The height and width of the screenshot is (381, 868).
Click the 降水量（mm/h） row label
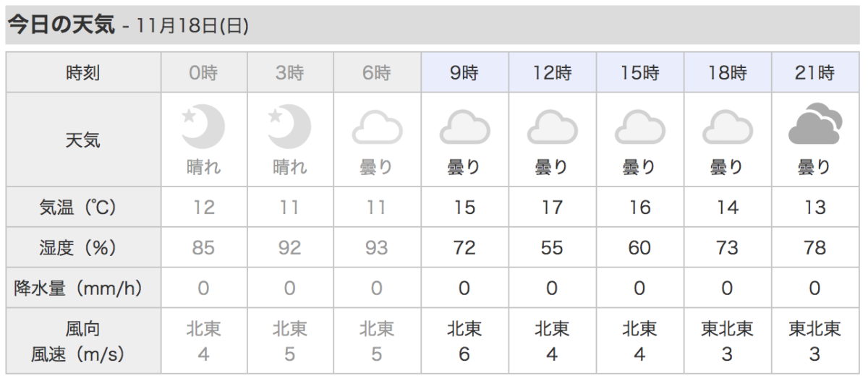(x=83, y=288)
